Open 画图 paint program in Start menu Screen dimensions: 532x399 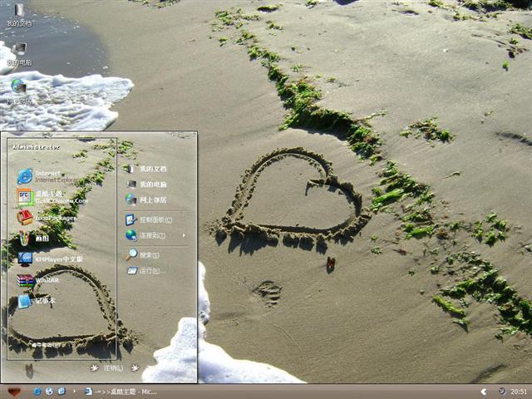tap(33, 239)
